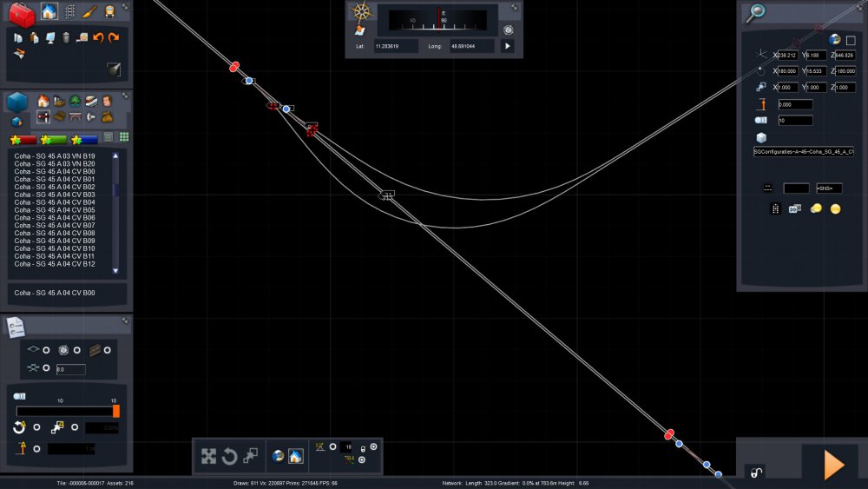This screenshot has width=868, height=489.
Task: Click the undo arrow icon
Action: click(98, 37)
